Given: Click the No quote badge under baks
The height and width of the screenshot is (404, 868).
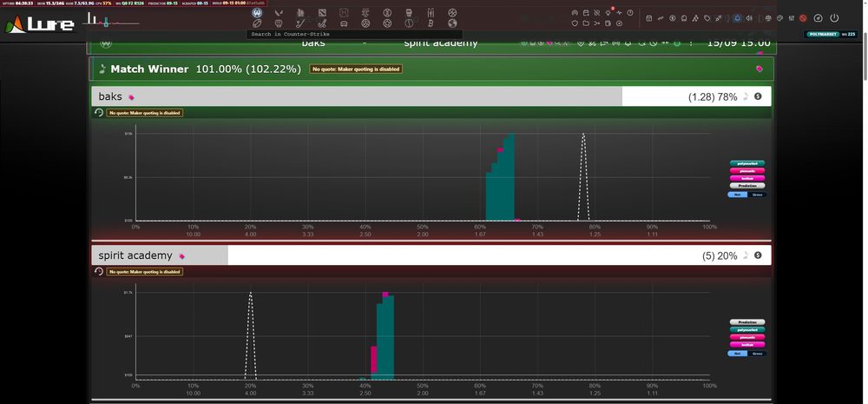Looking at the screenshot, I should pos(144,113).
